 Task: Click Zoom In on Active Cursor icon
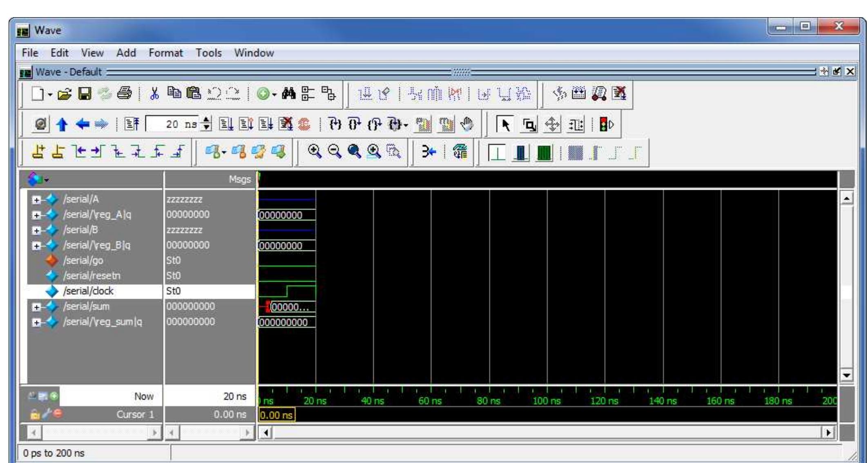pos(374,152)
